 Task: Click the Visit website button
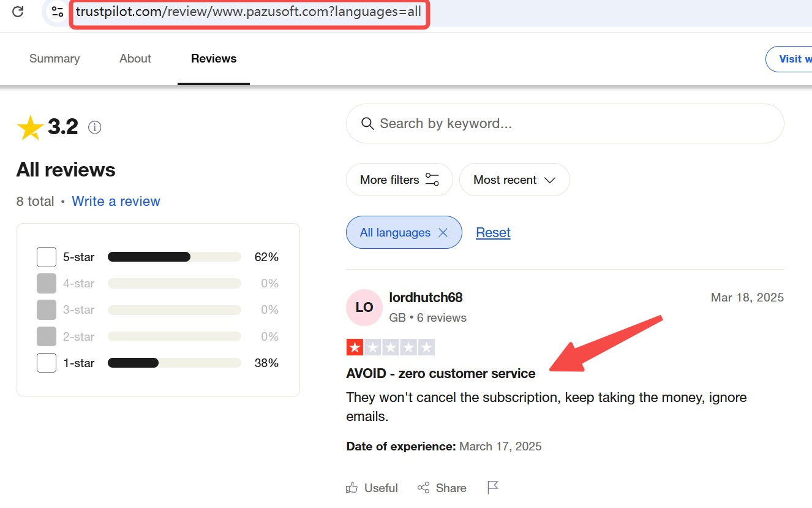[x=790, y=59]
